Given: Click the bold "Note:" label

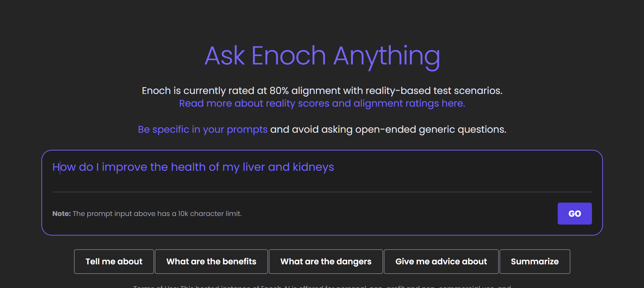Looking at the screenshot, I should coord(62,214).
